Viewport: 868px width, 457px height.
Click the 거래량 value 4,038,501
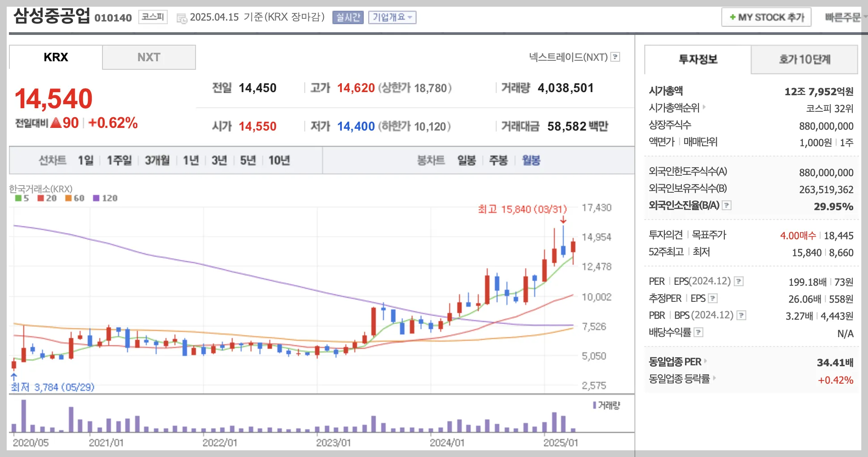click(566, 88)
